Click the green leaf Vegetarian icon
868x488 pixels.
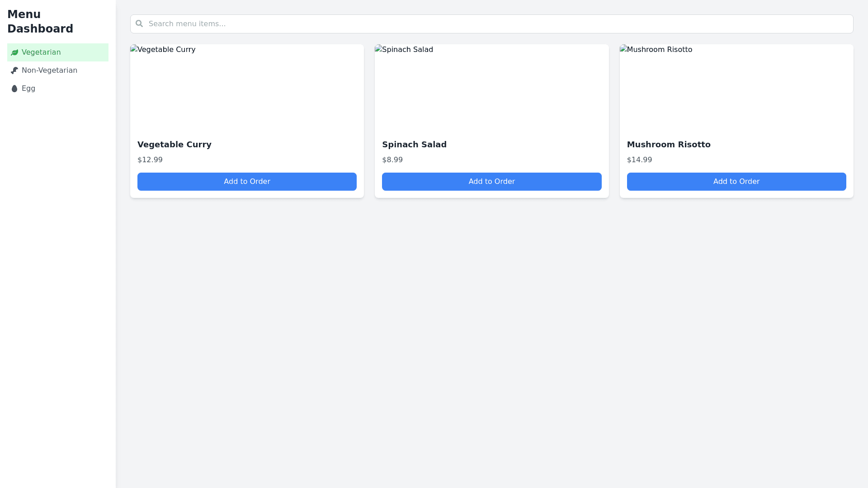14,52
